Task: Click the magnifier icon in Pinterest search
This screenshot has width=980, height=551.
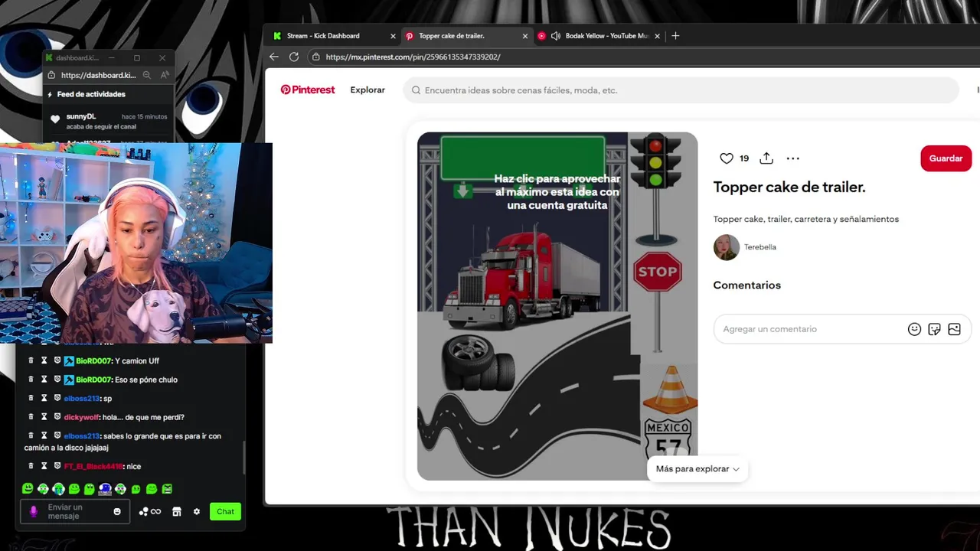Action: pos(416,90)
